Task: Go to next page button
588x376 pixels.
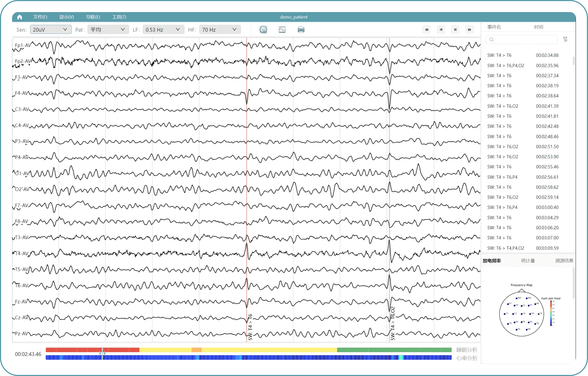Action: pyautogui.click(x=456, y=30)
